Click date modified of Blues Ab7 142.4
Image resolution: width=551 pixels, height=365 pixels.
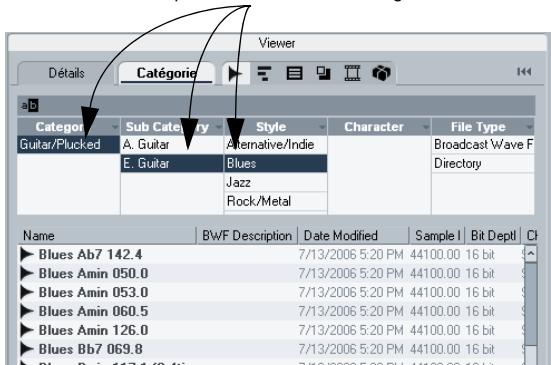tap(351, 254)
